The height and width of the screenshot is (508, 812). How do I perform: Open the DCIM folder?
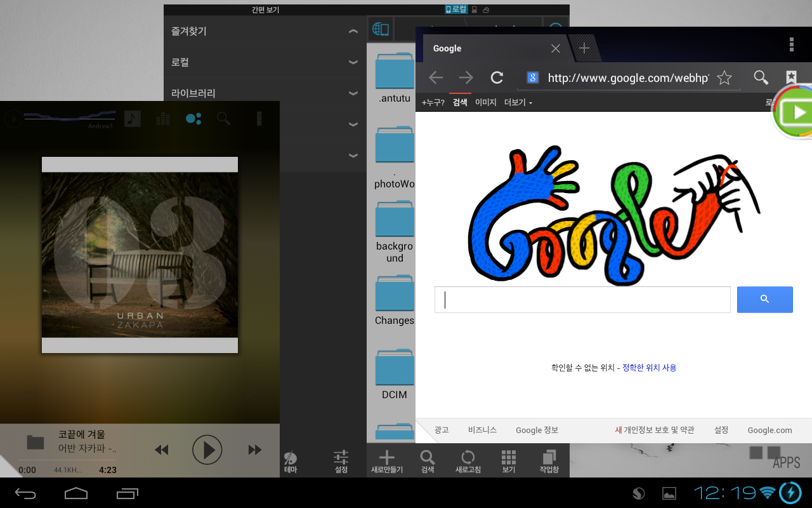point(394,375)
